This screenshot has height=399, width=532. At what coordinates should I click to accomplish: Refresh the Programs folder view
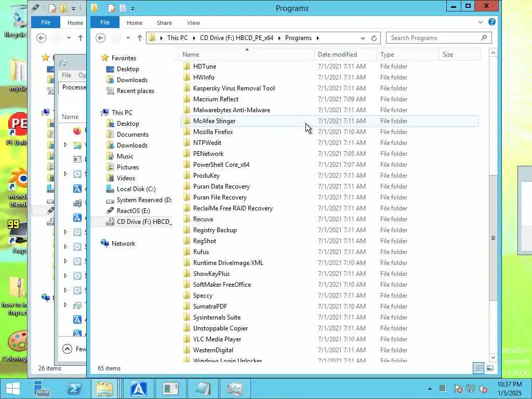pos(374,38)
